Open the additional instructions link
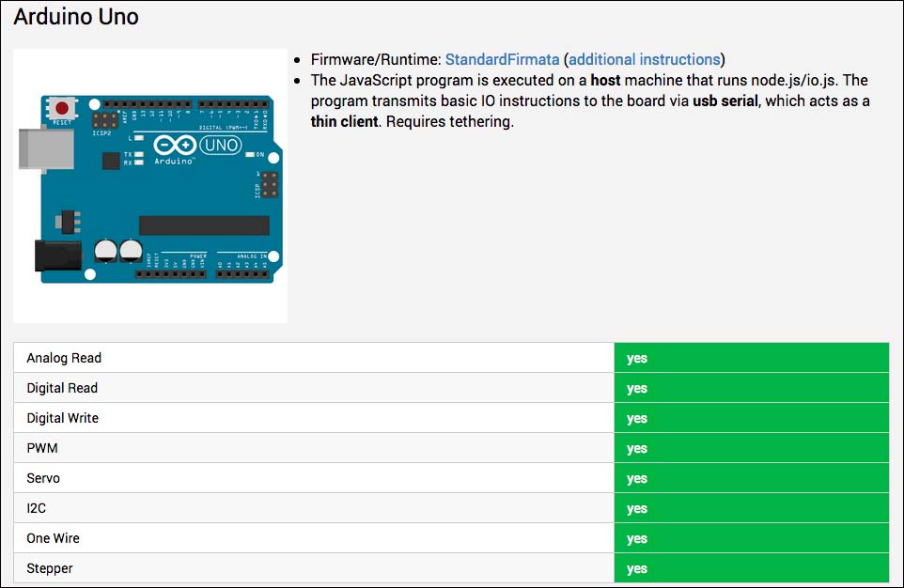904x588 pixels. pyautogui.click(x=645, y=59)
